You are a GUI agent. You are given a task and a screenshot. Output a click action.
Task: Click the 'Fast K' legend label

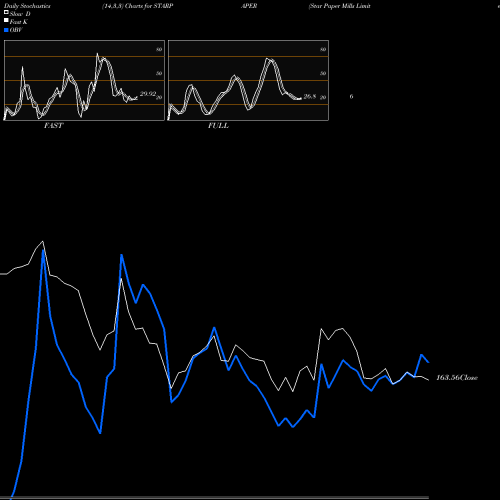(x=19, y=22)
